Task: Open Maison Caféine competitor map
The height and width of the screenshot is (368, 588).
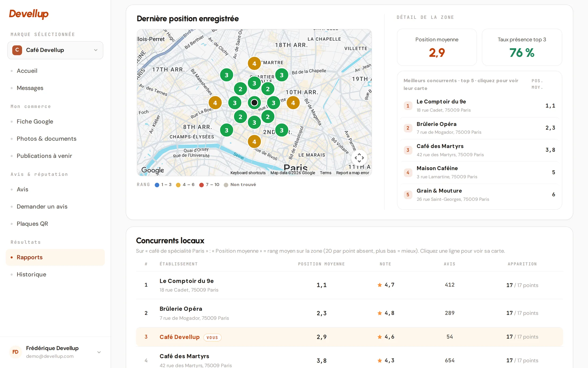Action: [x=479, y=172]
